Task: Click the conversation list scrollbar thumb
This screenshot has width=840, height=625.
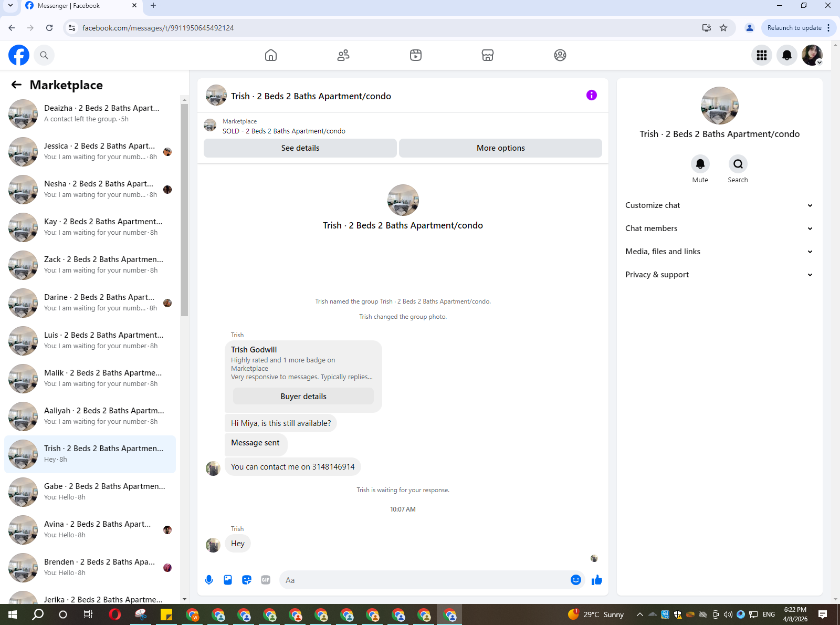Action: click(x=184, y=210)
